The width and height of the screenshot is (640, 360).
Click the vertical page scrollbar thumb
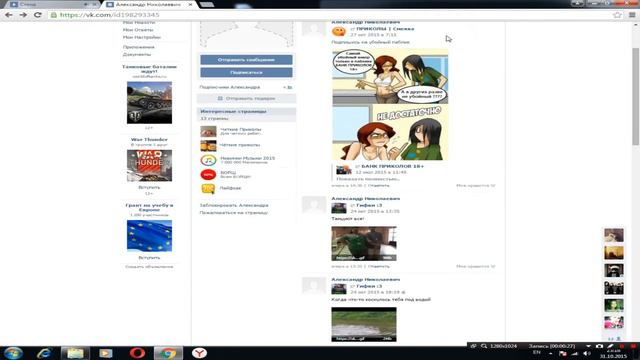tap(635, 96)
